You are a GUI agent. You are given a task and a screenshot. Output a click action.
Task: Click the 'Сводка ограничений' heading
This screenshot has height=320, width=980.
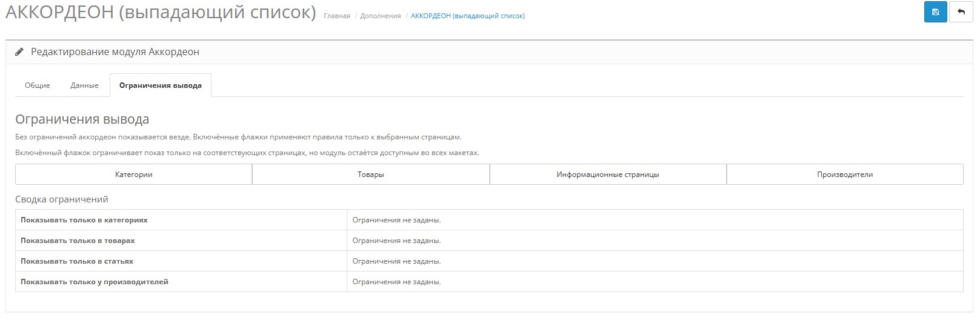tap(62, 199)
